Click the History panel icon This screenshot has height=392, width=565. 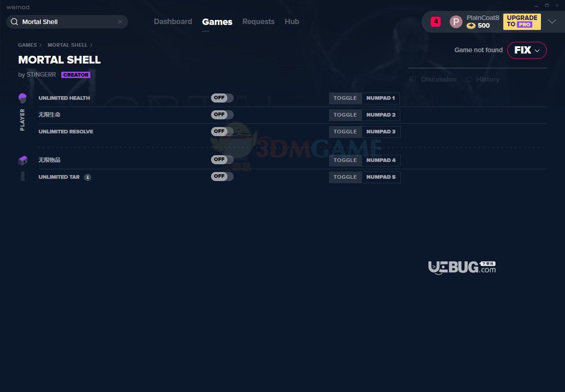[x=469, y=79]
